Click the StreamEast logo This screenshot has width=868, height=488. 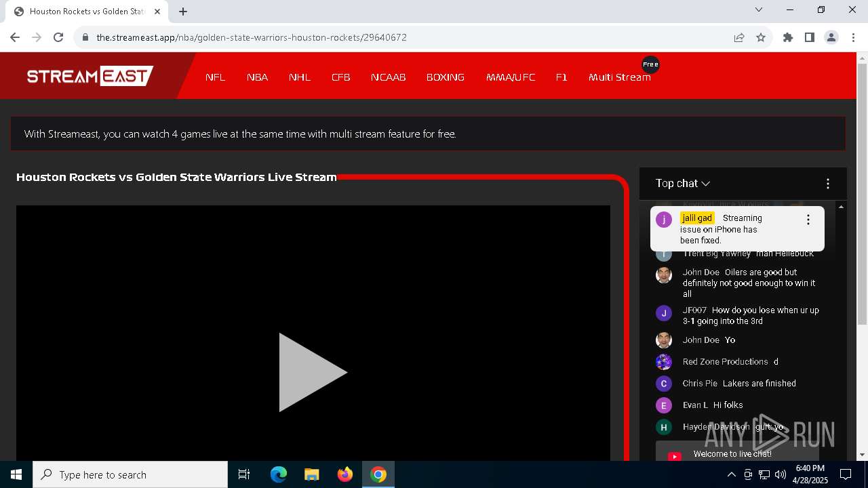point(90,76)
